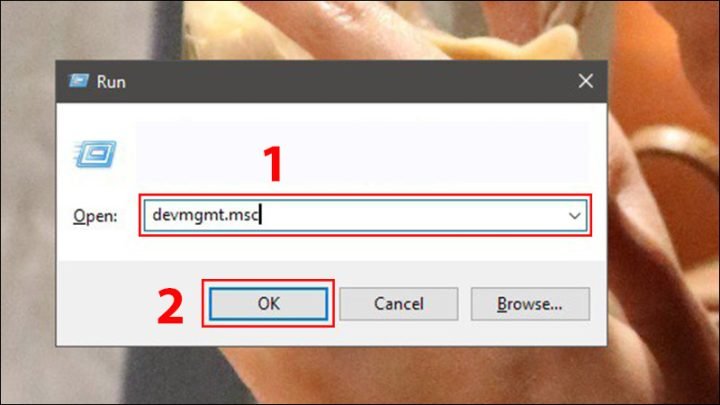Image resolution: width=720 pixels, height=405 pixels.
Task: Click the large Run program icon
Action: click(95, 154)
